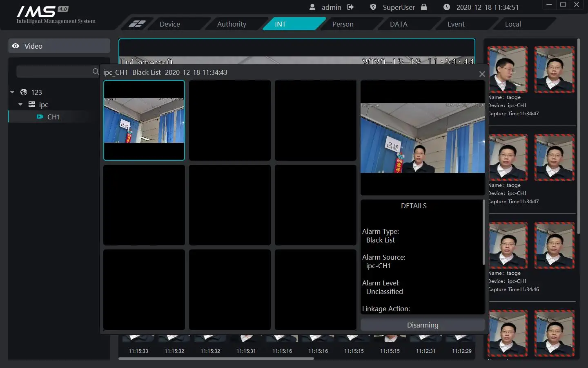588x368 pixels.
Task: Open the taoge face capture at 11:34:47
Action: click(x=508, y=70)
